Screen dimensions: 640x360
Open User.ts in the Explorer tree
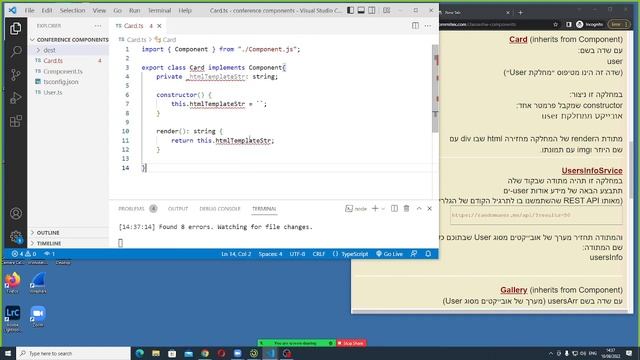pyautogui.click(x=69, y=93)
